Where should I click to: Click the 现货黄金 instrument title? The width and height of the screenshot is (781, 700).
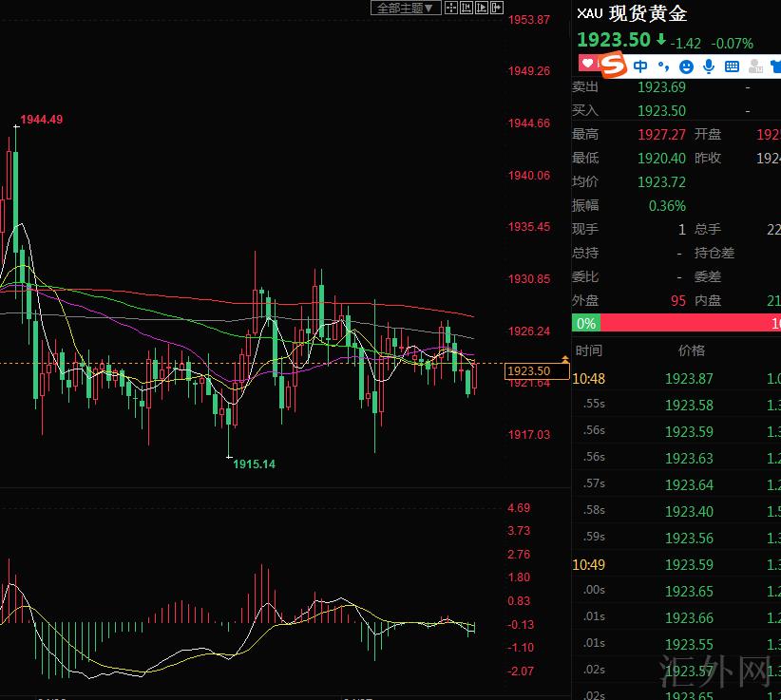coord(648,13)
